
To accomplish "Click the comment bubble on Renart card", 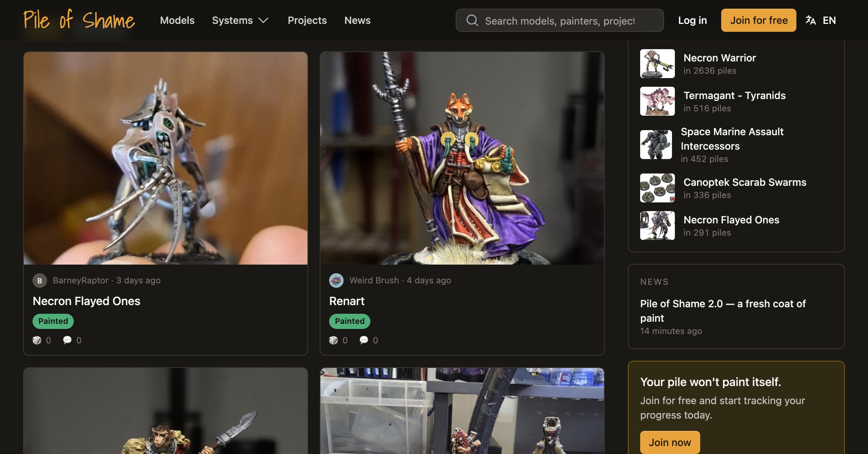I will click(364, 340).
